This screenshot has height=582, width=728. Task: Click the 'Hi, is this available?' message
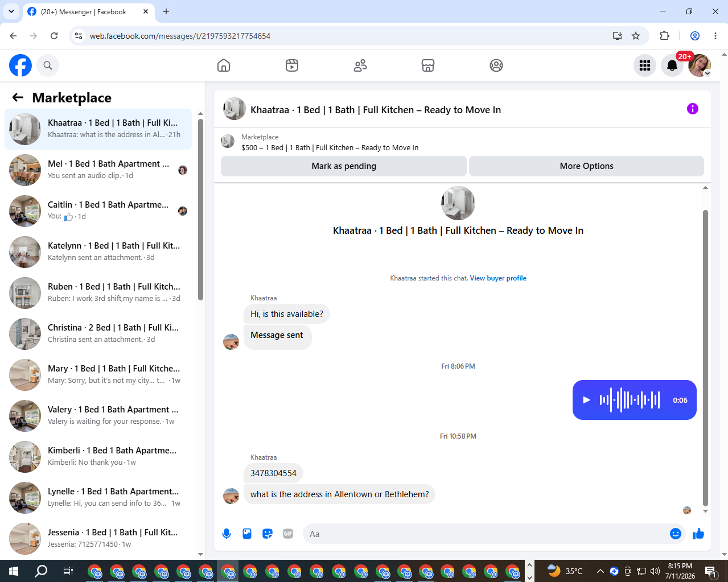pos(287,314)
